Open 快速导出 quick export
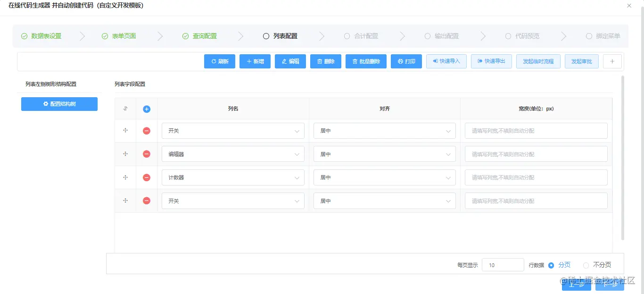 (x=491, y=61)
